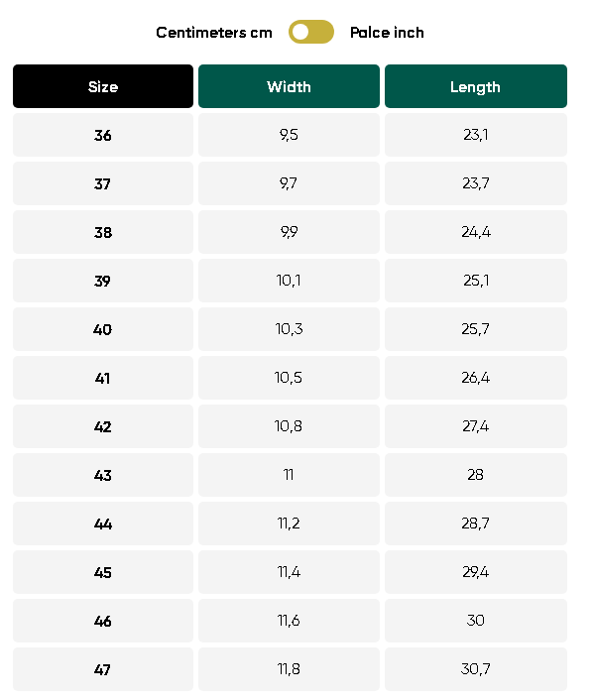Click the Length column header

[x=476, y=86]
